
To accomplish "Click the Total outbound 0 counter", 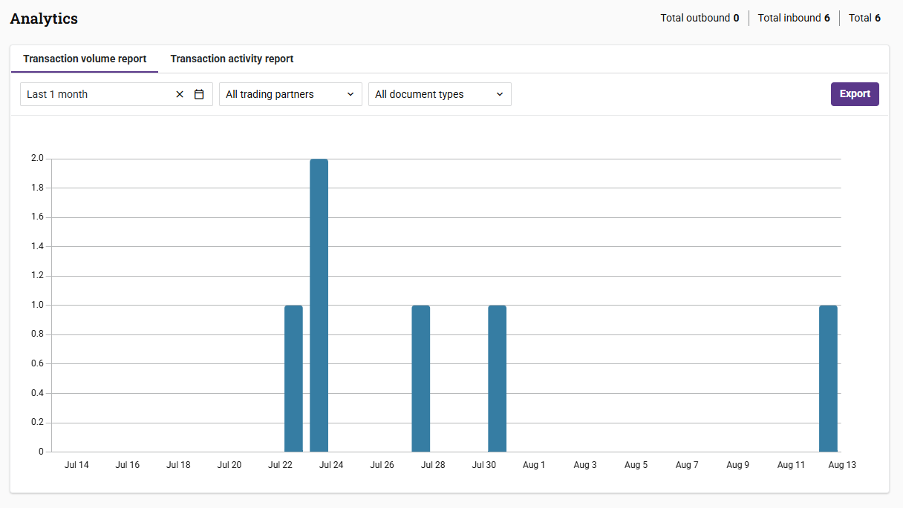I will [x=699, y=18].
